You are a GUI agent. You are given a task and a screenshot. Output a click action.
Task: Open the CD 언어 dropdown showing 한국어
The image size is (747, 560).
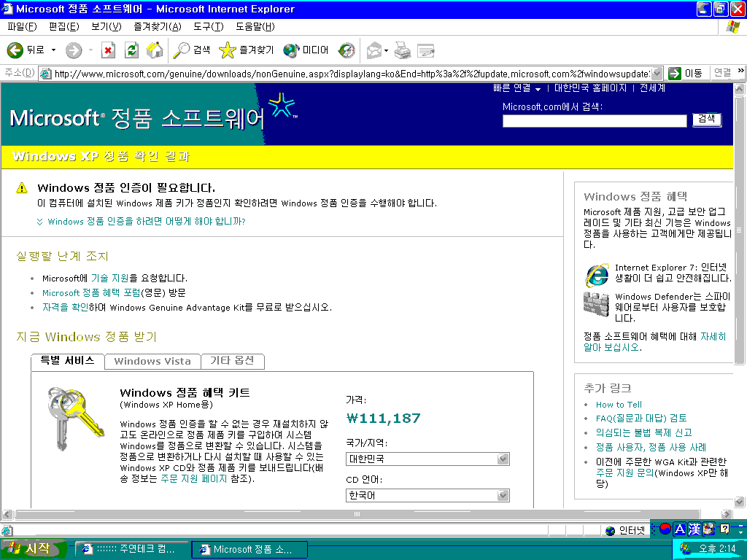point(427,496)
